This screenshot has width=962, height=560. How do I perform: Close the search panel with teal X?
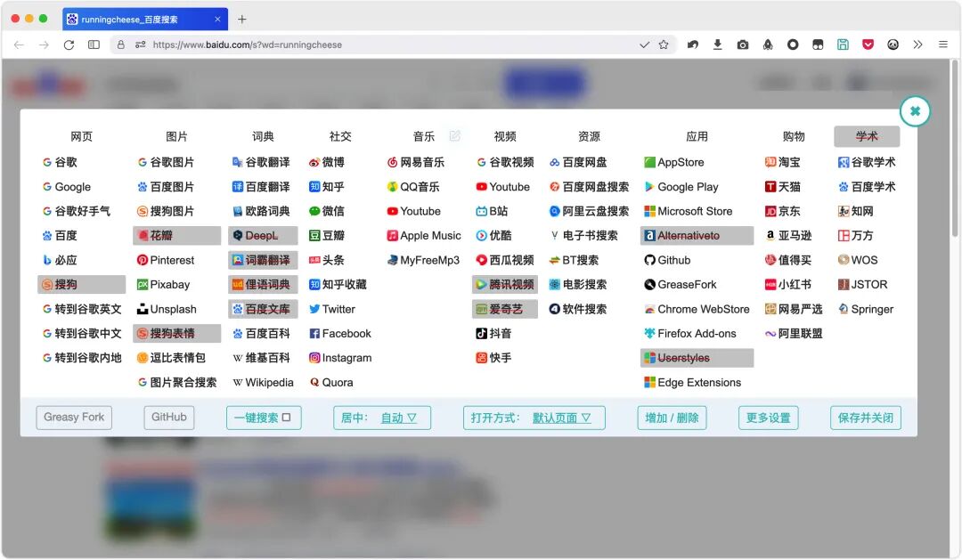915,111
